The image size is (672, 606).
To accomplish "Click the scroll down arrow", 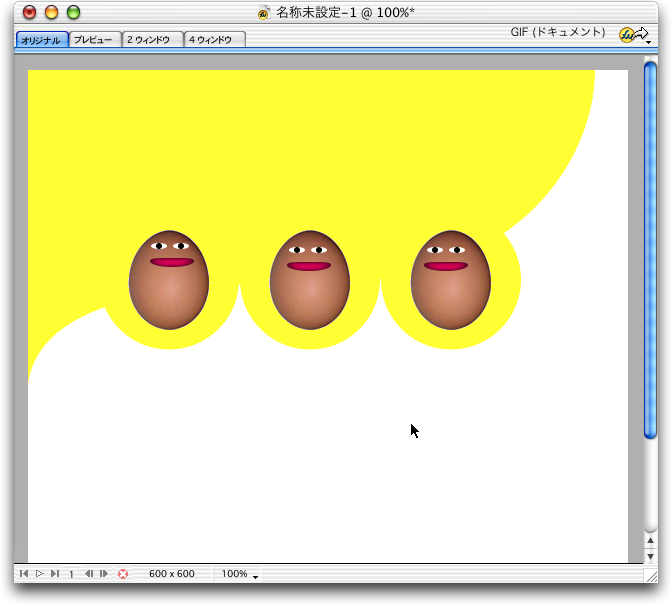I will click(651, 556).
